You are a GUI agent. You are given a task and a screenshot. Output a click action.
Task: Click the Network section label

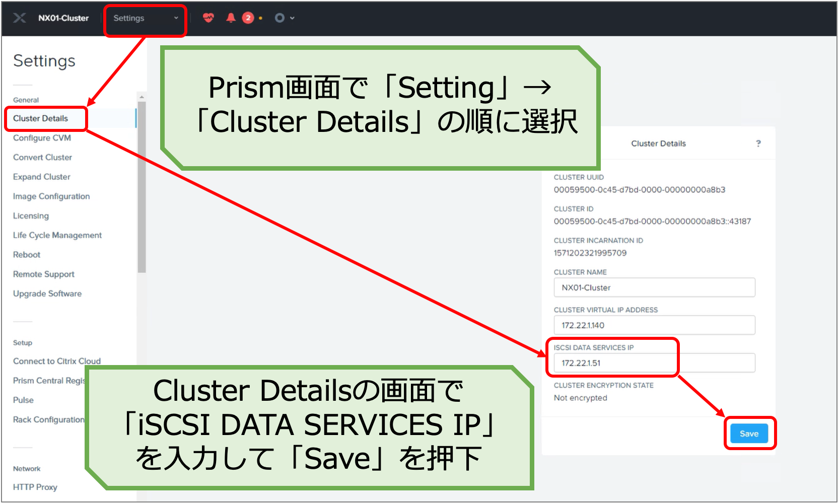(x=27, y=469)
